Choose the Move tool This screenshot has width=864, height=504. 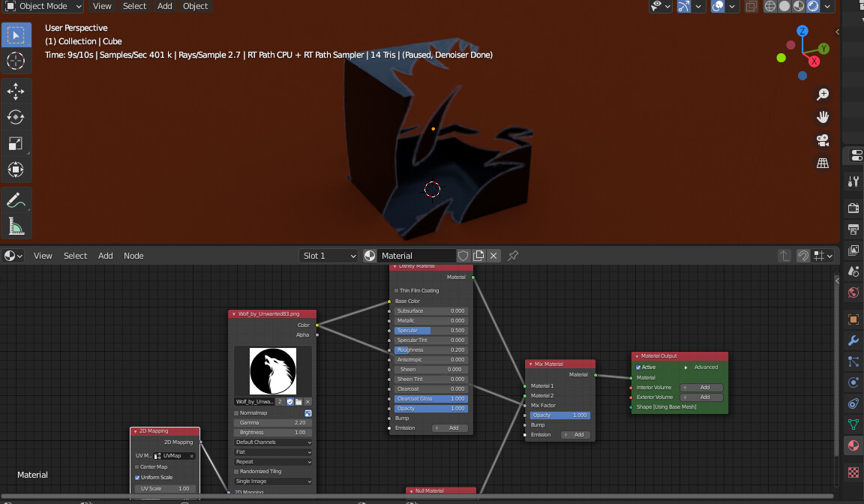point(16,91)
